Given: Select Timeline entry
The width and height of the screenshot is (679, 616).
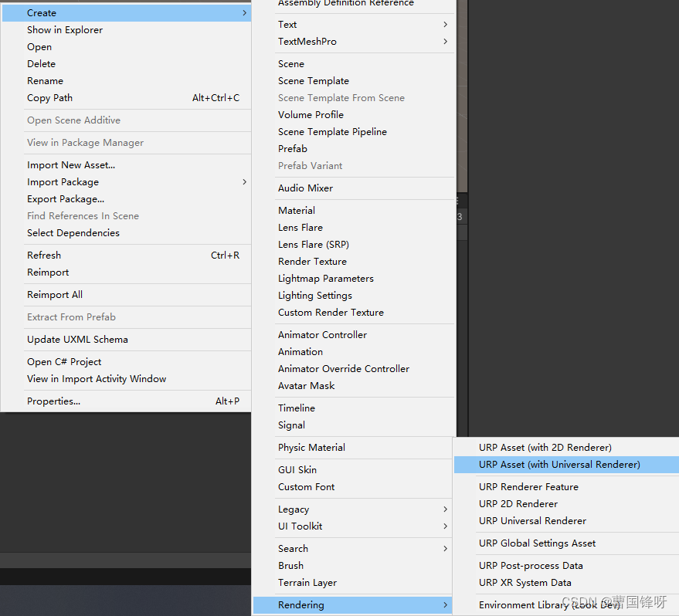Looking at the screenshot, I should tap(354, 408).
